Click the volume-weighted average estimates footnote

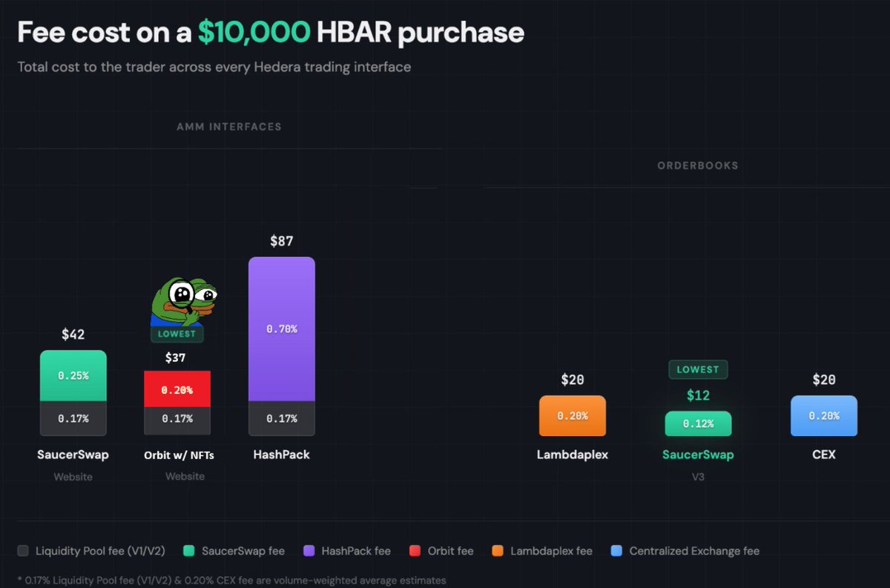[x=231, y=580]
